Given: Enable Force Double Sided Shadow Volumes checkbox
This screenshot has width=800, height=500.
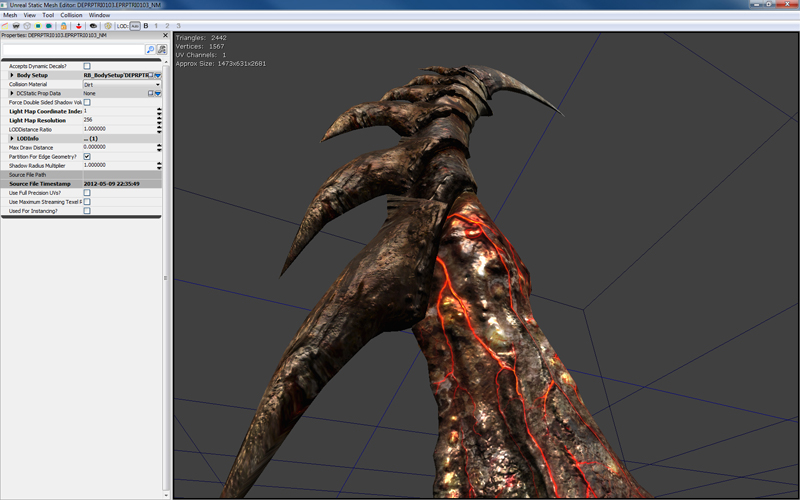Looking at the screenshot, I should point(87,103).
